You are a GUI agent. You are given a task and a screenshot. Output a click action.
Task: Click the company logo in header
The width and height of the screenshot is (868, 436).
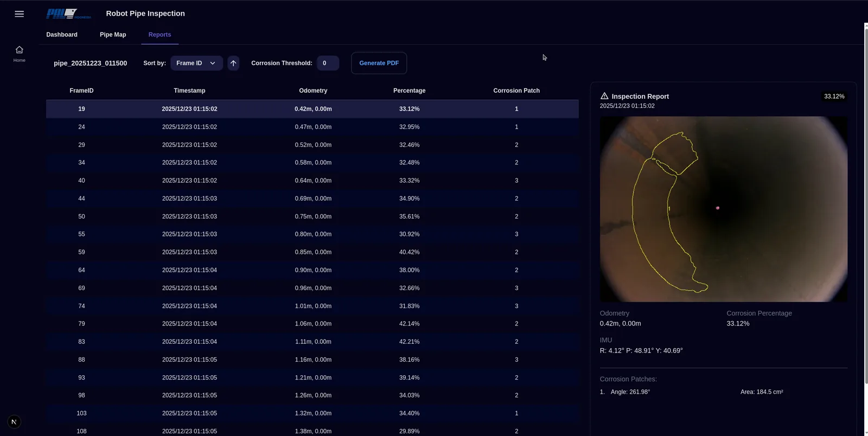(68, 14)
